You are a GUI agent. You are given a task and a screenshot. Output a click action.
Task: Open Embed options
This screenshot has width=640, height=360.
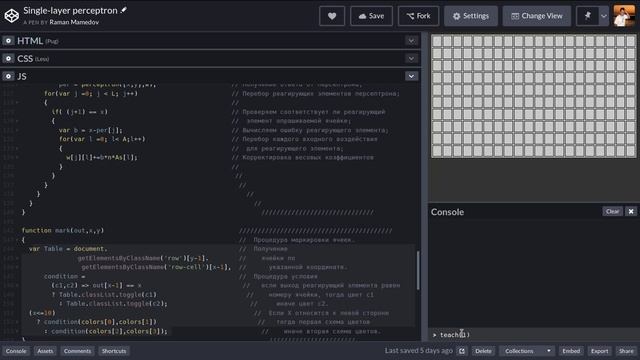click(571, 351)
